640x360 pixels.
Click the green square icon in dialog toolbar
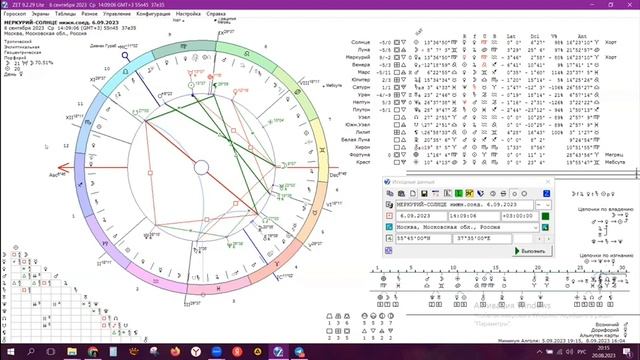[x=459, y=193]
